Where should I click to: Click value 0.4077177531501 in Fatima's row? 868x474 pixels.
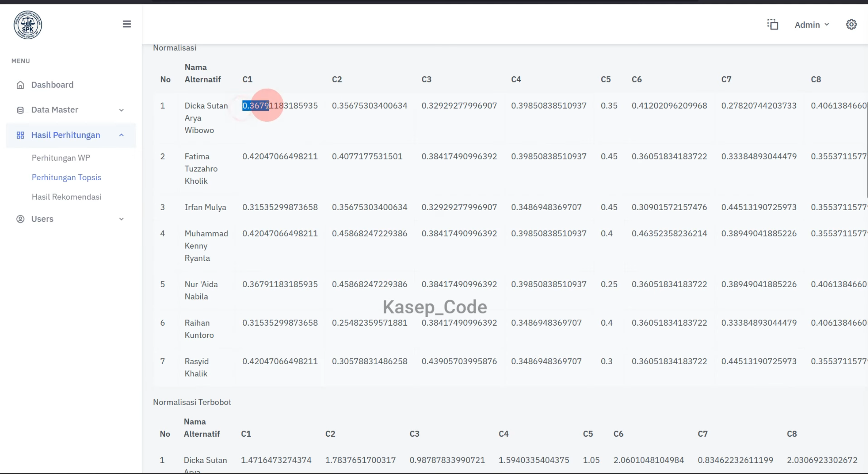pyautogui.click(x=367, y=157)
